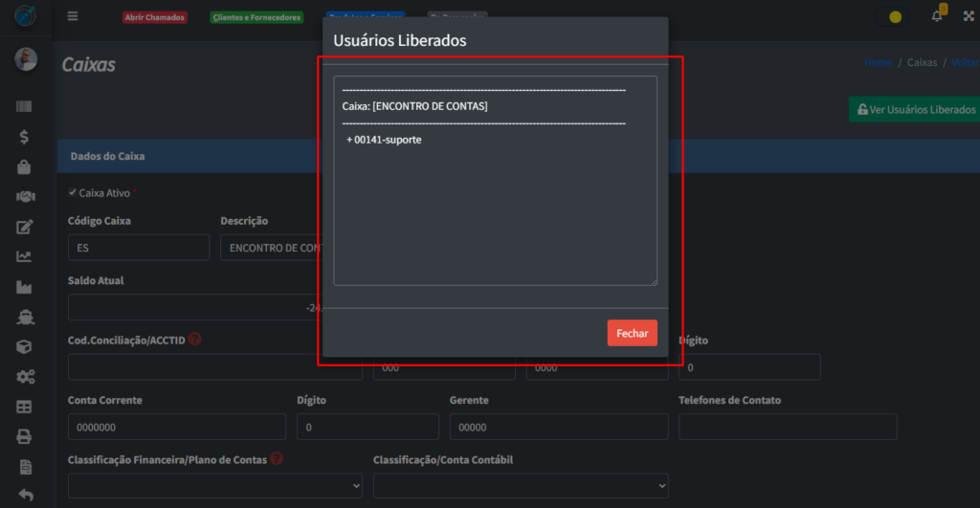Click the gears settings sidebar icon
The image size is (980, 508).
coord(25,377)
